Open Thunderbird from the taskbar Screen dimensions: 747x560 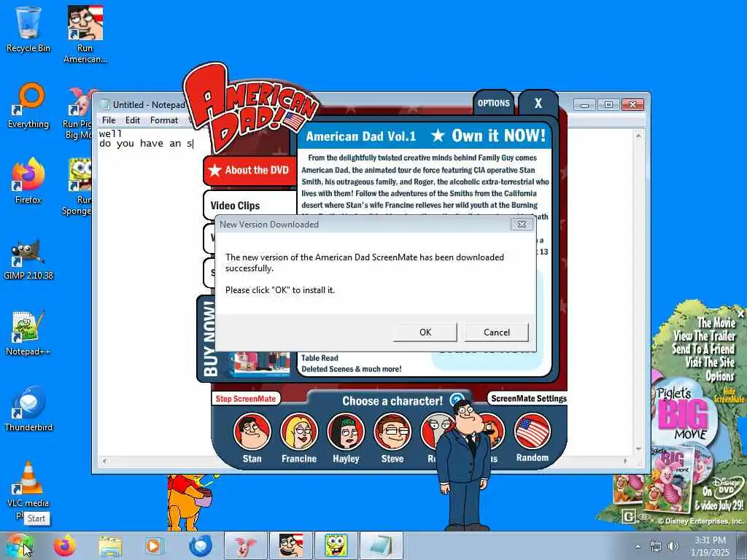coord(200,545)
